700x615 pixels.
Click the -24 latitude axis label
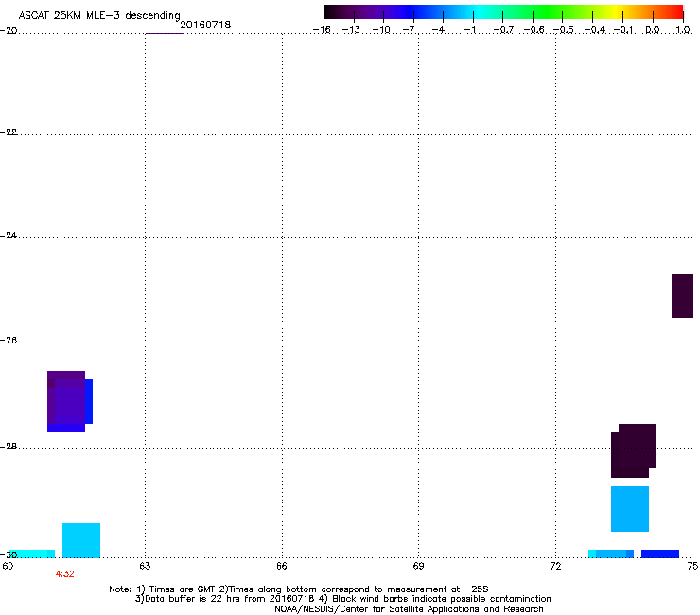[x=9, y=235]
